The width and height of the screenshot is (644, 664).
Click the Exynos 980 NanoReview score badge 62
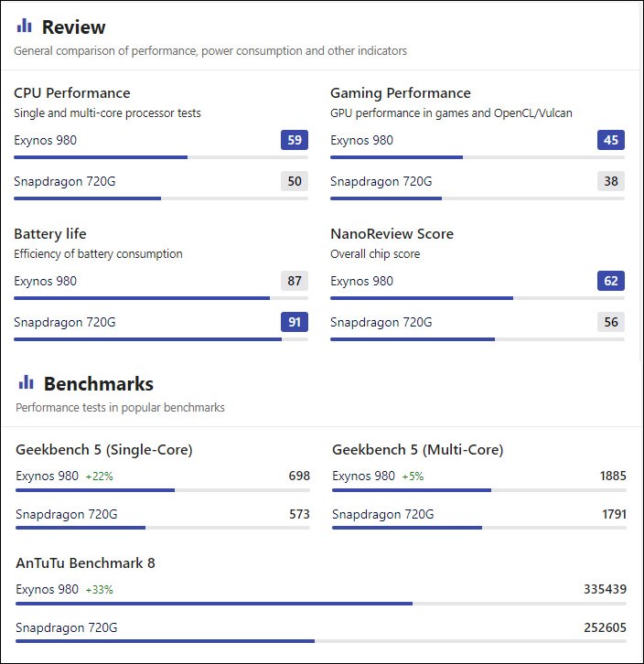[x=611, y=281]
